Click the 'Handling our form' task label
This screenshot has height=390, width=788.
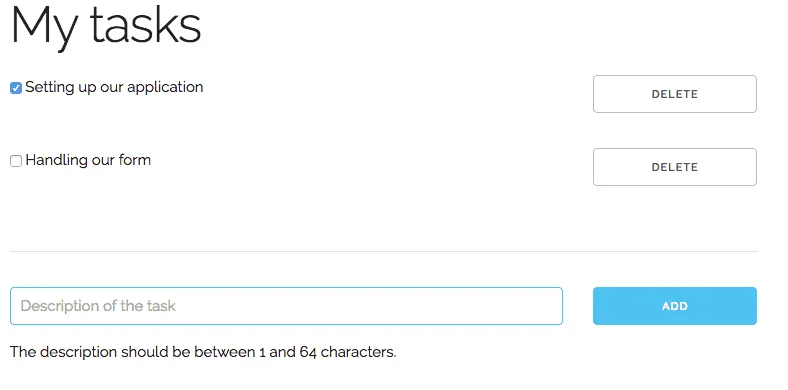(x=88, y=160)
